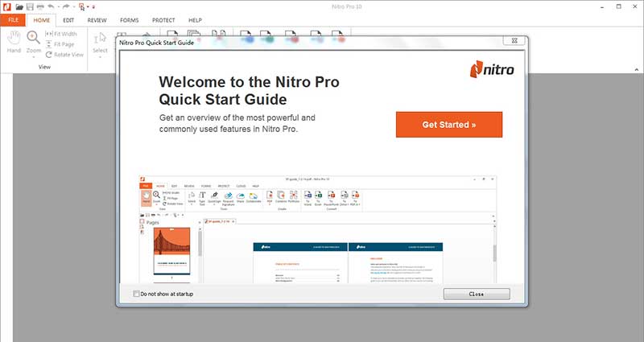Print using the quick access printer icon
This screenshot has width=644, height=342.
(x=40, y=7)
